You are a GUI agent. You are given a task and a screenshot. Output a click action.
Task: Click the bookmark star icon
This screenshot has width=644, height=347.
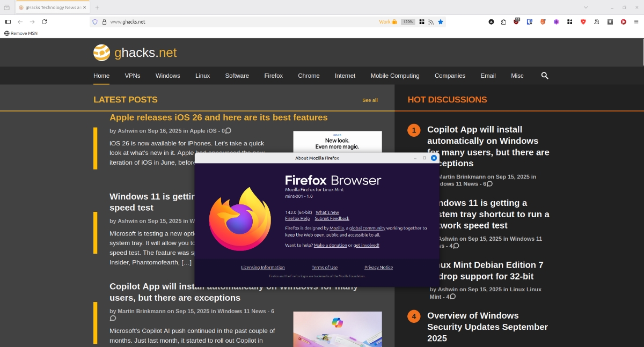441,22
